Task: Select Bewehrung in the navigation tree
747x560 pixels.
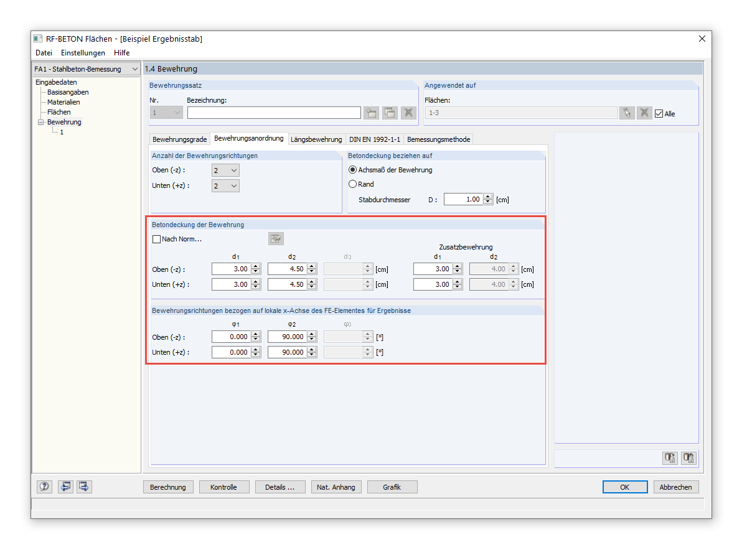Action: coord(64,122)
